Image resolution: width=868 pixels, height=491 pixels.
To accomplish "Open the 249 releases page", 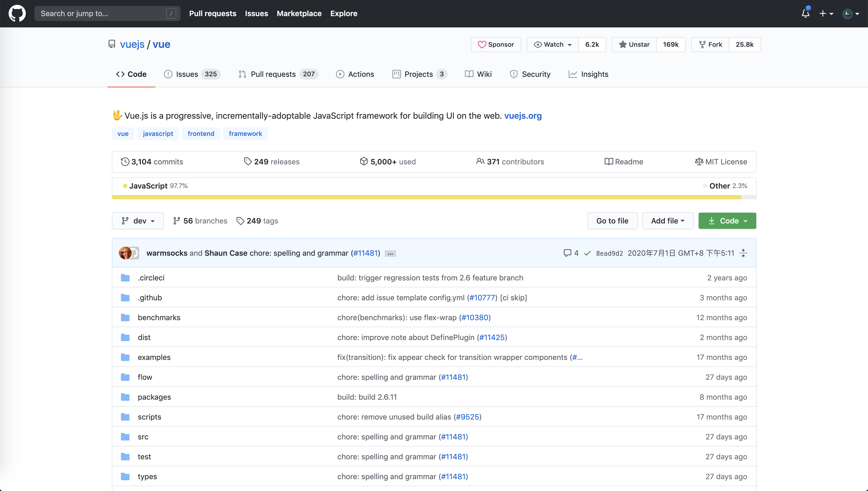I will (x=272, y=162).
